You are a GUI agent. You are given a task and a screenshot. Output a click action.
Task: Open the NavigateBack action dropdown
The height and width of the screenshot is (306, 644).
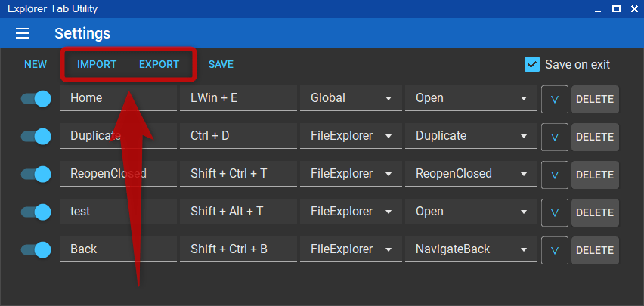coord(471,249)
